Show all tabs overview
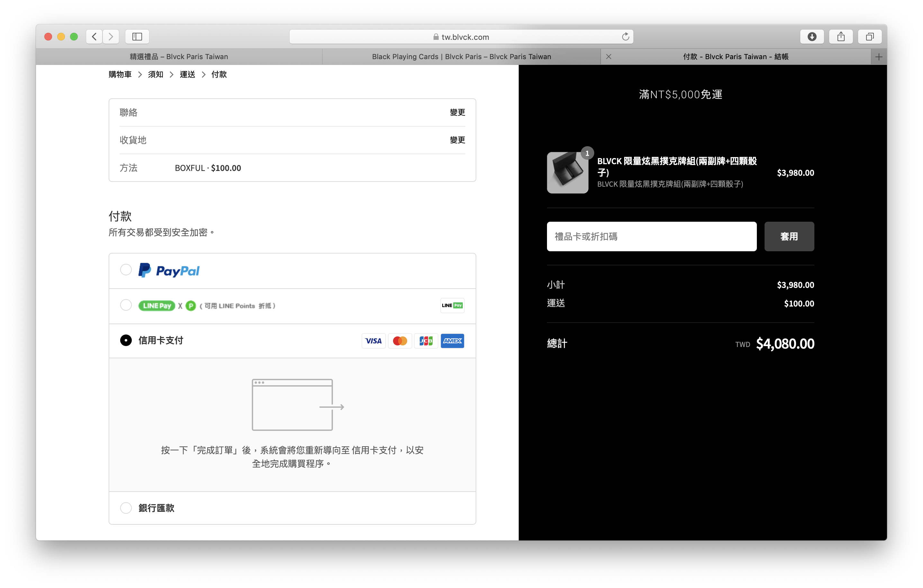923x588 pixels. (870, 37)
